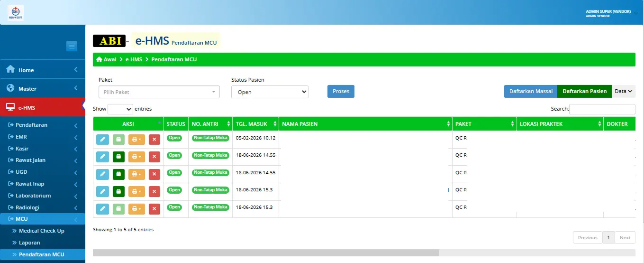644x263 pixels.
Task: Open the Data dropdown button
Action: click(624, 91)
